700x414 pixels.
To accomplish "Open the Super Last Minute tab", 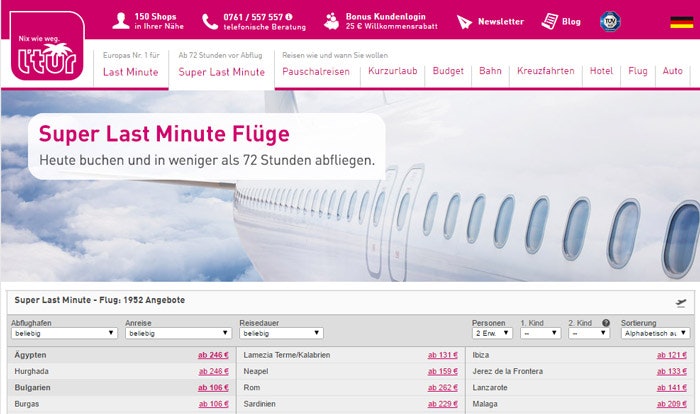I will point(221,72).
